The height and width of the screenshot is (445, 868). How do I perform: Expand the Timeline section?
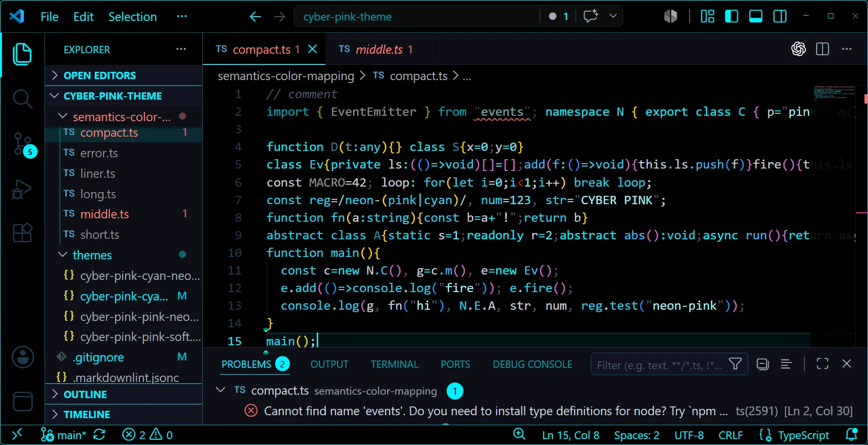[124, 414]
